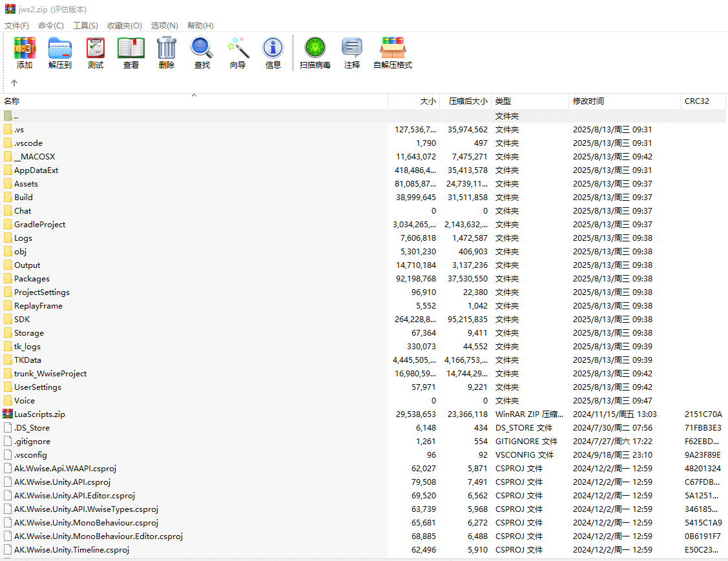This screenshot has width=728, height=561.
Task: Open the File (文件) menu
Action: click(x=17, y=26)
